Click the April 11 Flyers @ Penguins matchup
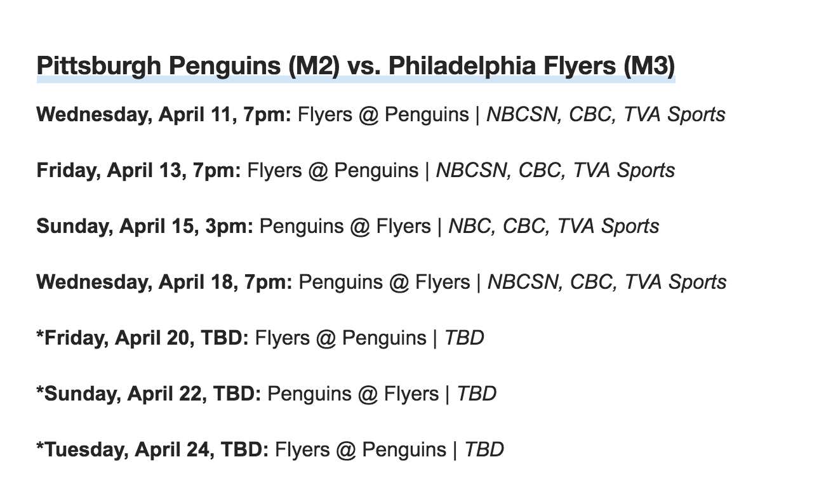819x504 pixels. [x=383, y=115]
